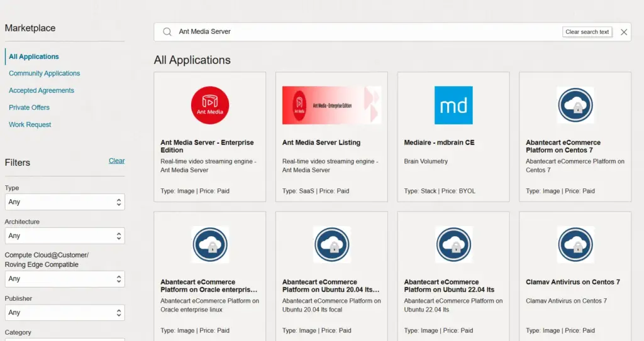Image resolution: width=644 pixels, height=341 pixels.
Task: Click 'Ubuntu 20.04 lts focal' description text
Action: pos(312,310)
